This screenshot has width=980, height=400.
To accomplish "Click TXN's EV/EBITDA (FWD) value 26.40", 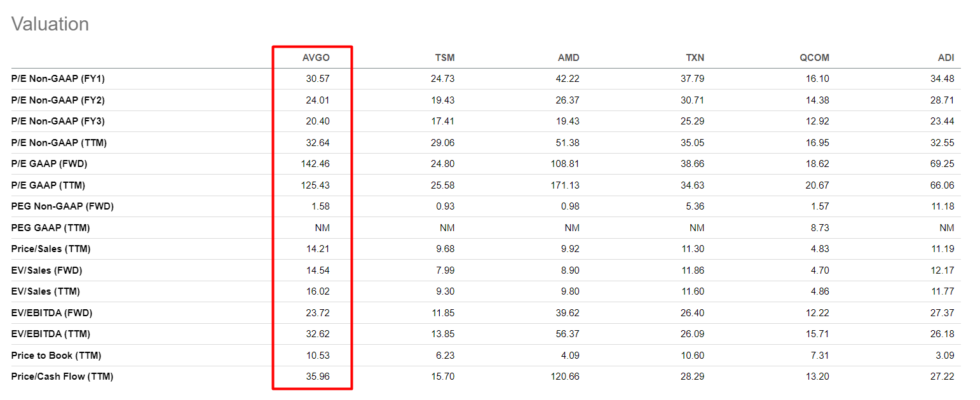I will pos(692,312).
